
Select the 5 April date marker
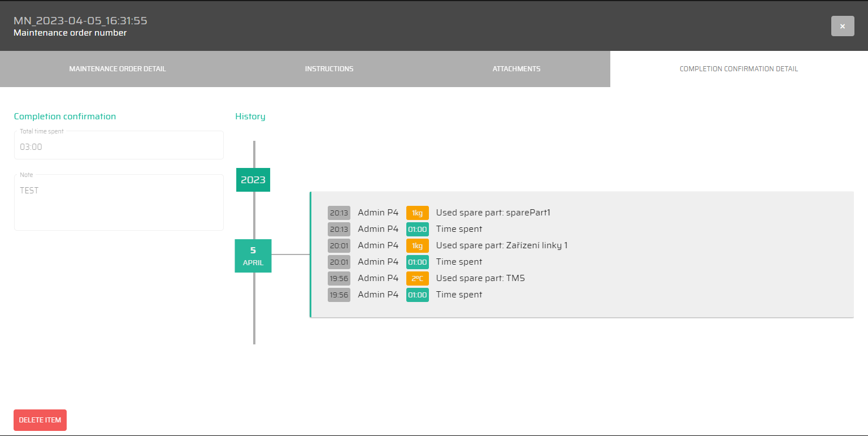click(x=253, y=256)
